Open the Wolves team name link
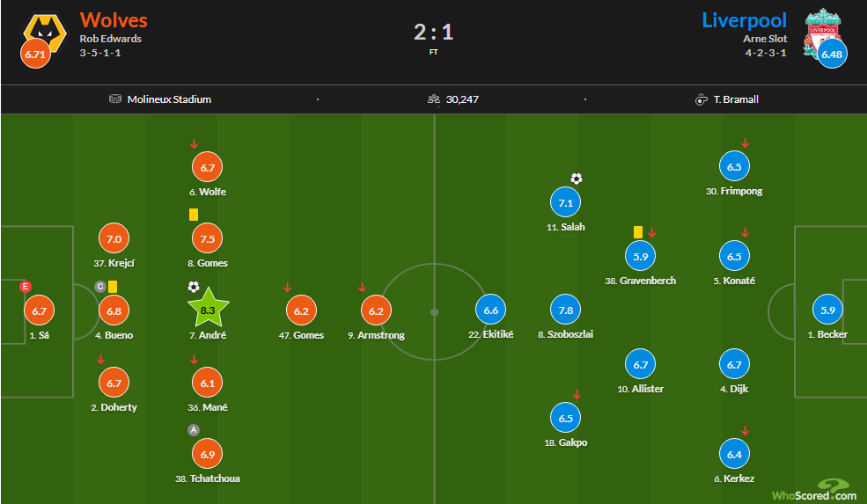 point(114,20)
